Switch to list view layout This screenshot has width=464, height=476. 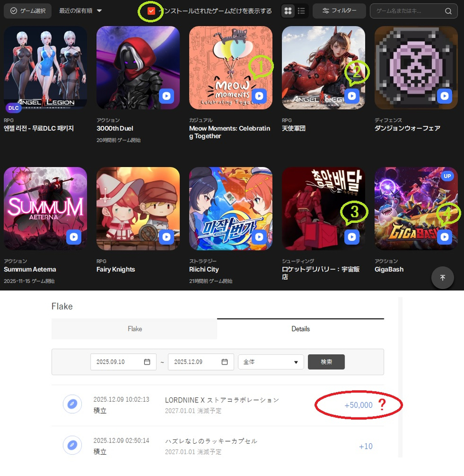pos(301,11)
